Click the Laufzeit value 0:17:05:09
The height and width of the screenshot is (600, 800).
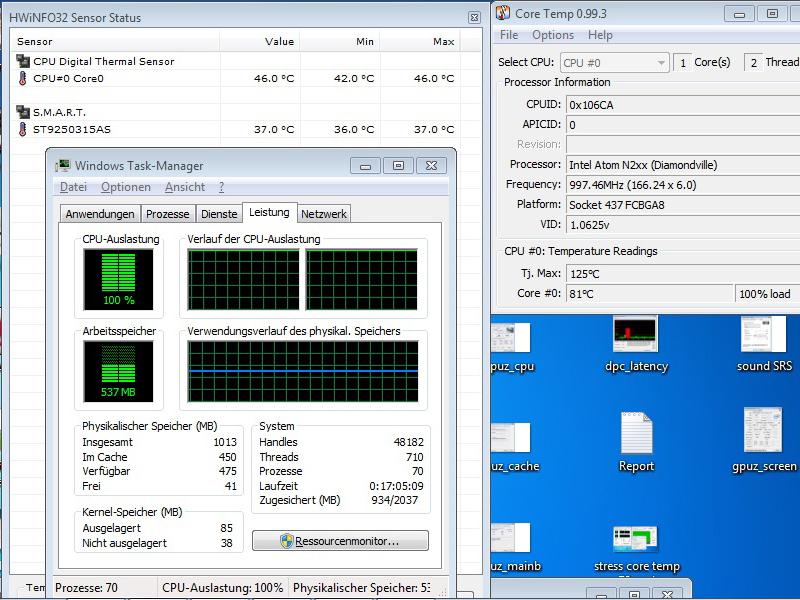tap(396, 486)
